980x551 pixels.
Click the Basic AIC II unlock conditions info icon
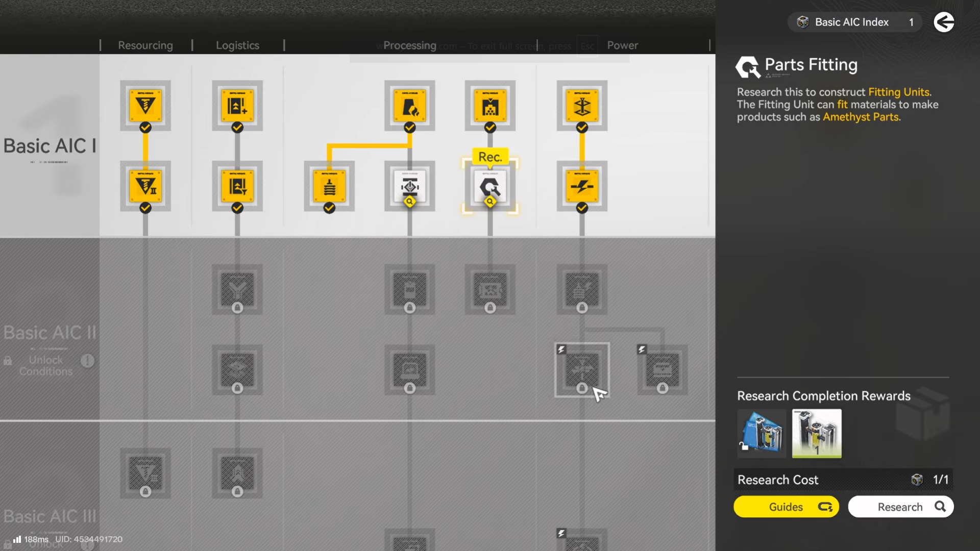(x=87, y=361)
